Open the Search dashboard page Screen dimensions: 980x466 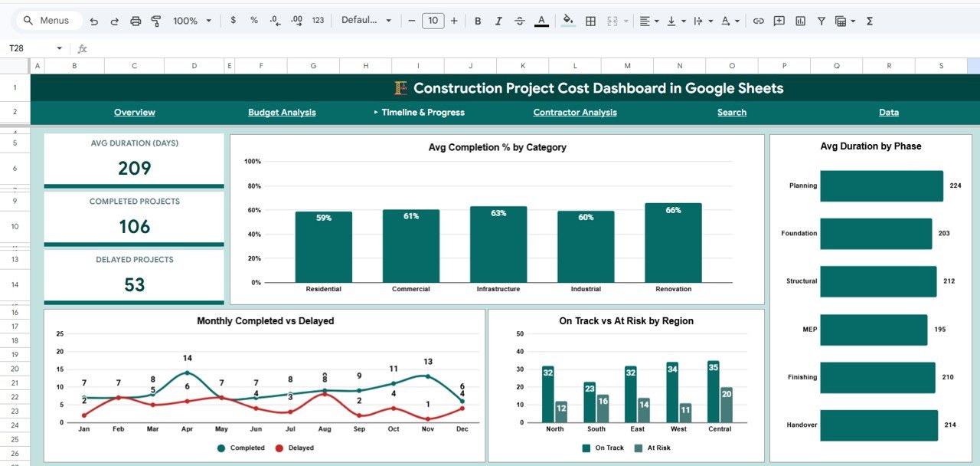coord(731,112)
